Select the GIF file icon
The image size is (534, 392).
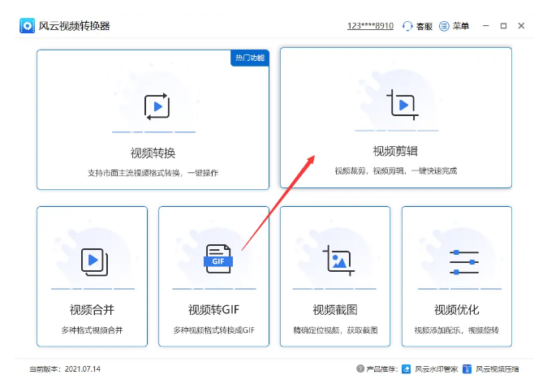tap(218, 259)
